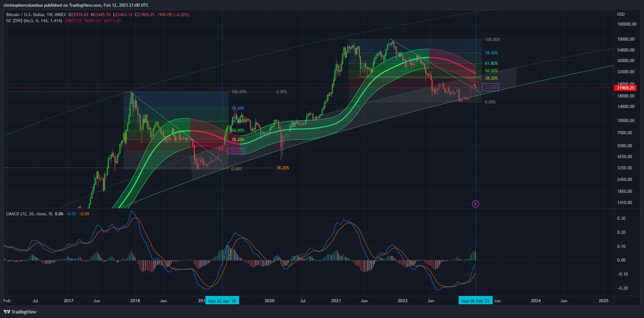Image resolution: width=644 pixels, height=318 pixels.
Task: Click the 1850.00 price axis label
Action: 625,191
